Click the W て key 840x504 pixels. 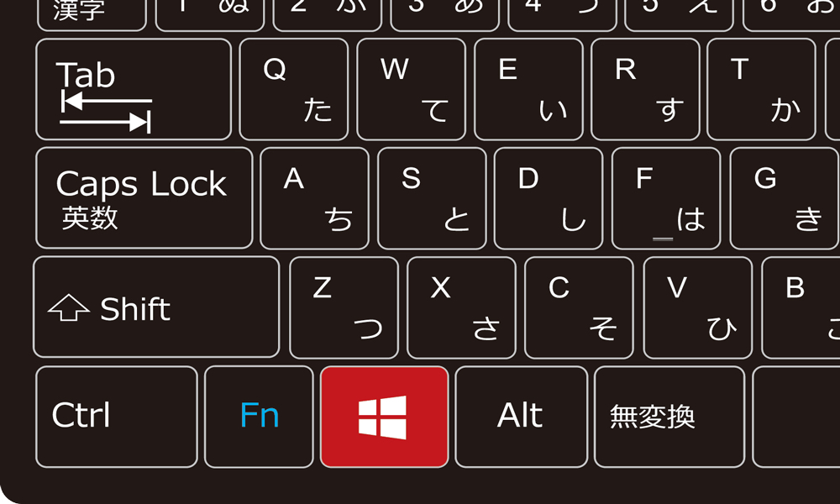coord(411,89)
